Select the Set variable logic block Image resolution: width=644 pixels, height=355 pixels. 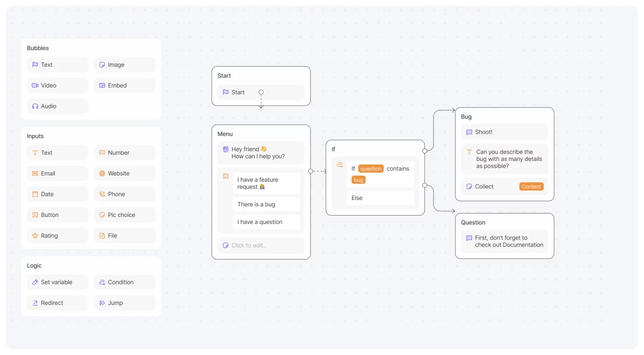pyautogui.click(x=57, y=282)
